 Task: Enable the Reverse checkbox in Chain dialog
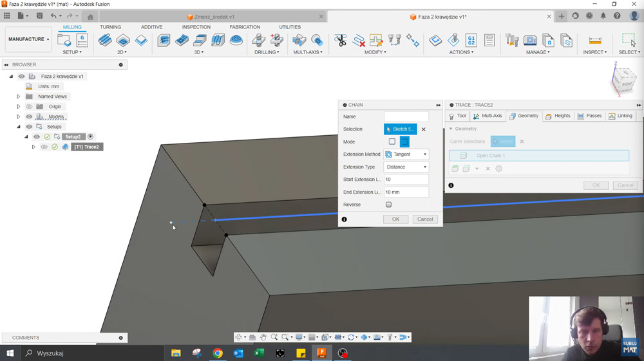pyautogui.click(x=388, y=205)
